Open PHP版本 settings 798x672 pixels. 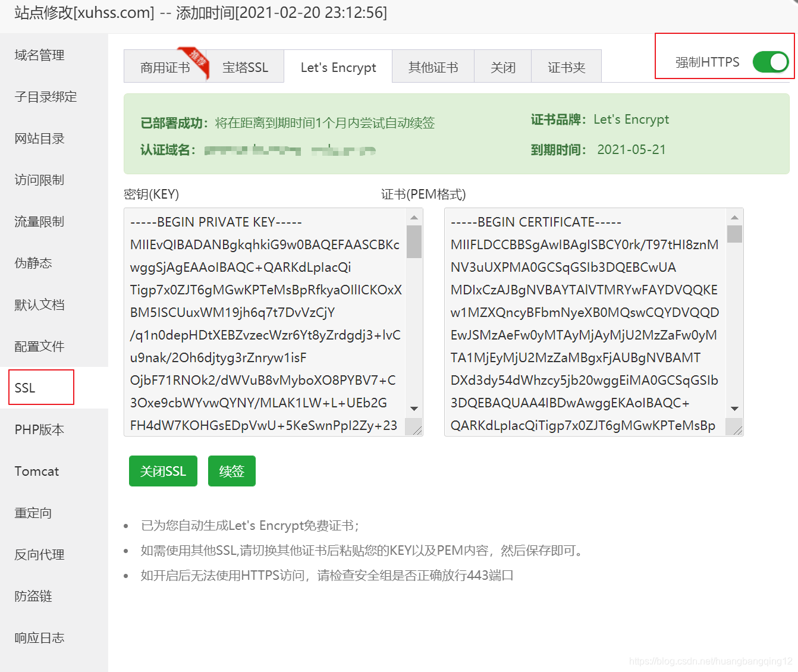point(54,429)
